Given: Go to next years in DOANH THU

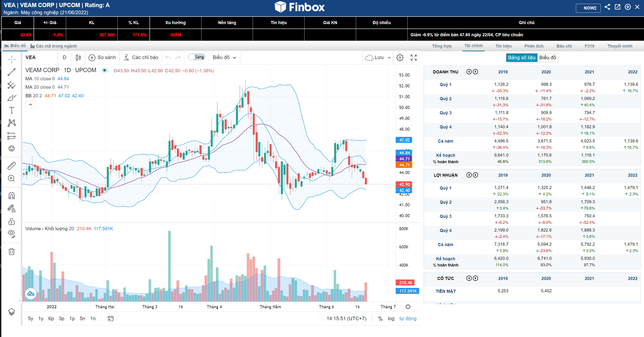Looking at the screenshot, I should coord(475,72).
